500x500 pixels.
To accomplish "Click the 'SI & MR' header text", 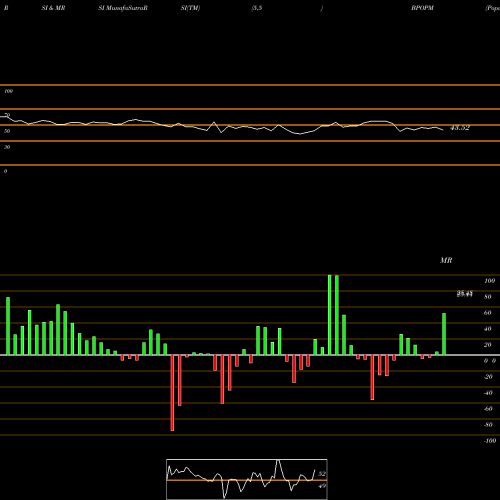I will (x=53, y=8).
